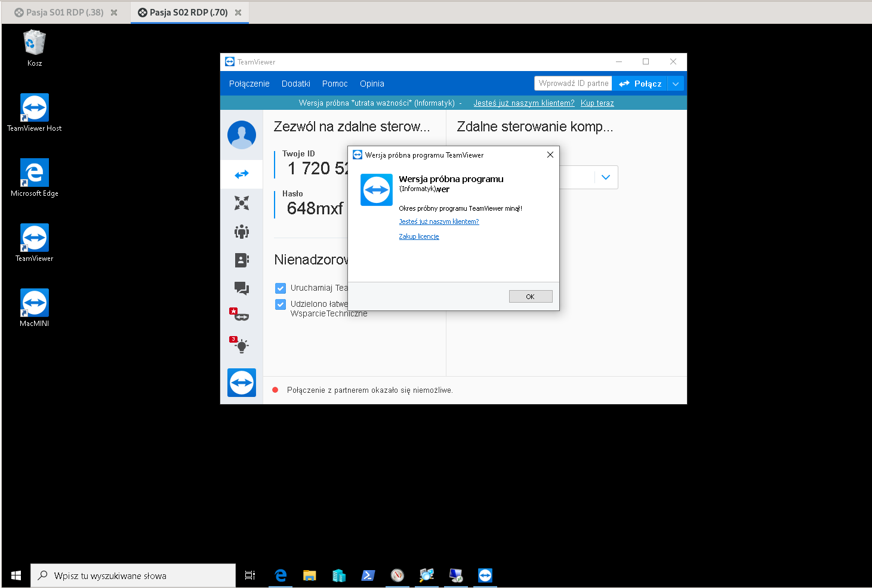
Task: Follow the Zakup licencję link
Action: coord(419,236)
